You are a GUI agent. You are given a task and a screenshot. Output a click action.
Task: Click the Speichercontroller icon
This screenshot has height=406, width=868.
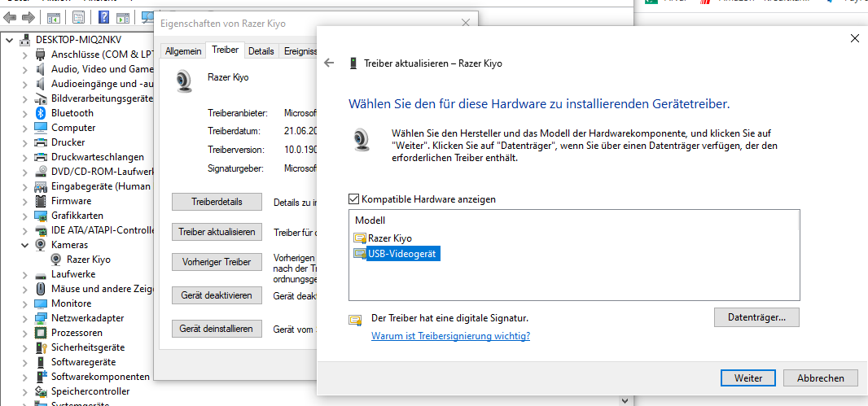tap(41, 391)
